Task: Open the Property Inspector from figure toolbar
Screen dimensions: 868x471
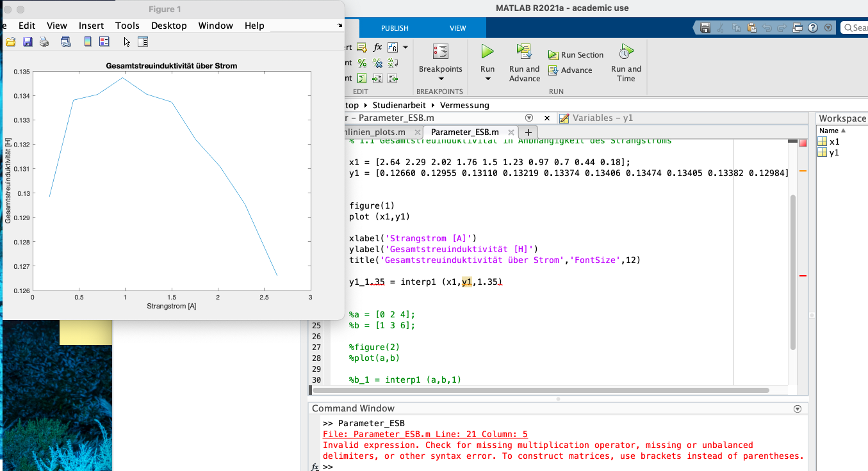Action: tap(143, 42)
